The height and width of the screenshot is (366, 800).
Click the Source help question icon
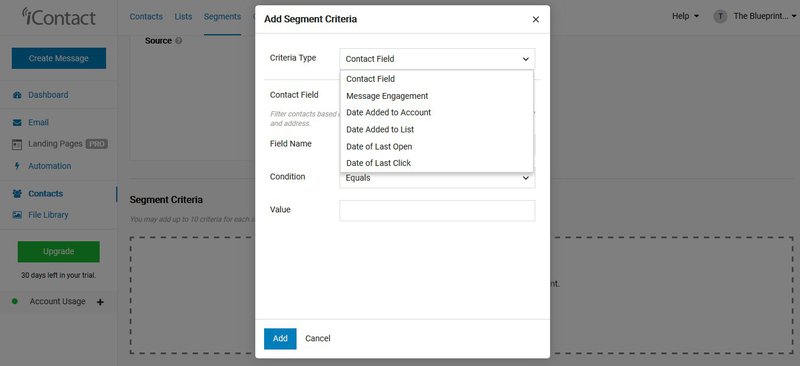[179, 41]
